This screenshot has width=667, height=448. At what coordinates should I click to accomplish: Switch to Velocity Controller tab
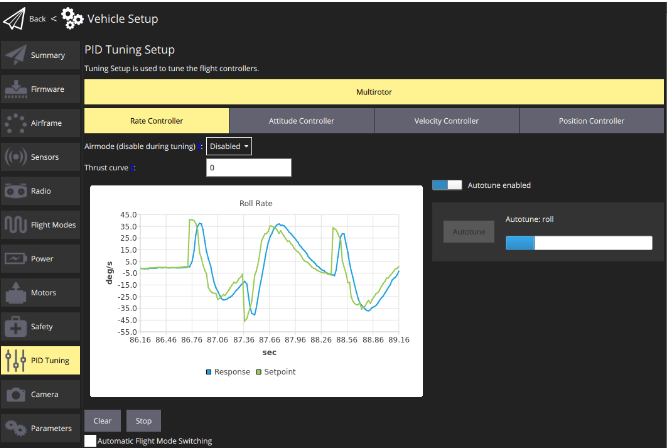pos(446,121)
